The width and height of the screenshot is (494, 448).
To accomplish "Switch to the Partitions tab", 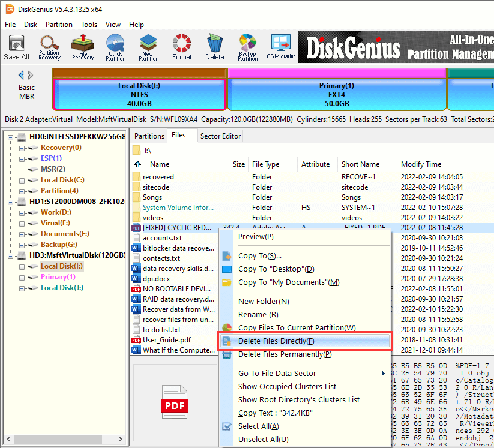I will click(149, 136).
